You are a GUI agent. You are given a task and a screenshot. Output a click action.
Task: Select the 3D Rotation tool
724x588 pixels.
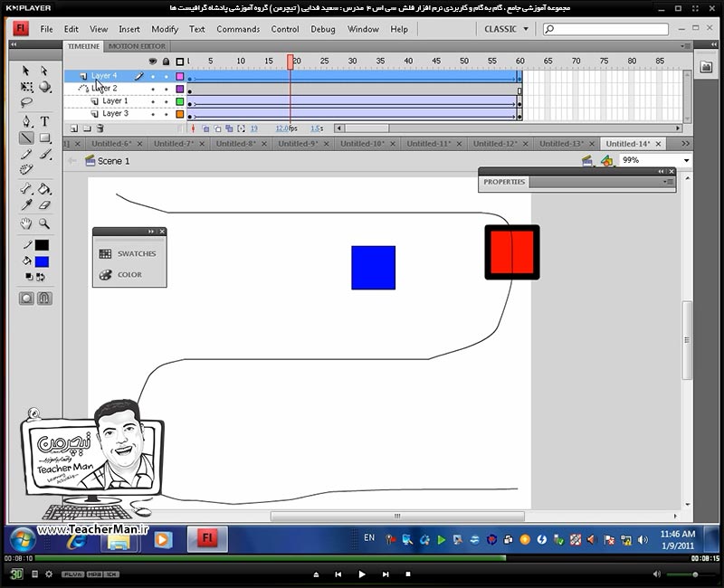(44, 87)
